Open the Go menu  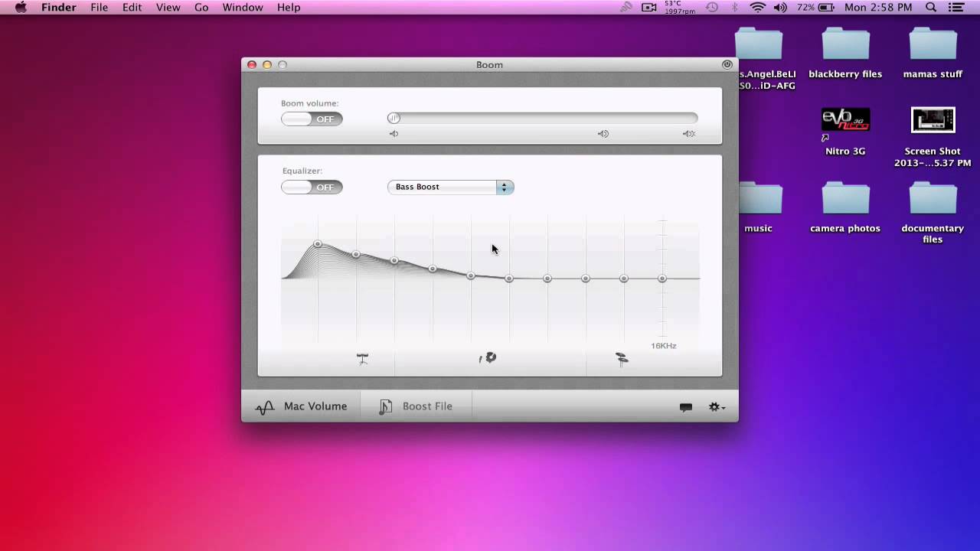[201, 8]
